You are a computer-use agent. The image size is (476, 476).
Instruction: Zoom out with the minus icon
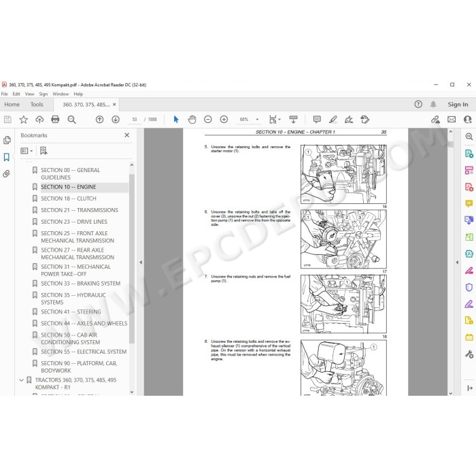coord(208,120)
